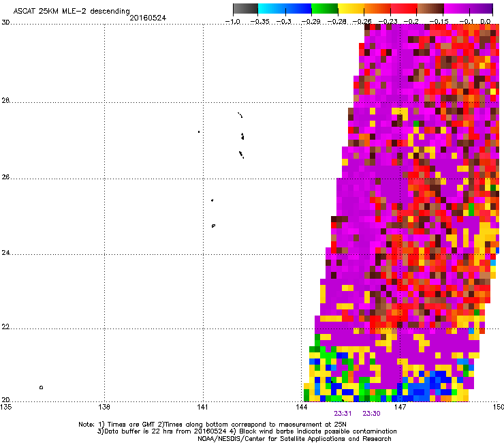Click the longitude label 144
The height and width of the screenshot is (443, 504).
(301, 407)
